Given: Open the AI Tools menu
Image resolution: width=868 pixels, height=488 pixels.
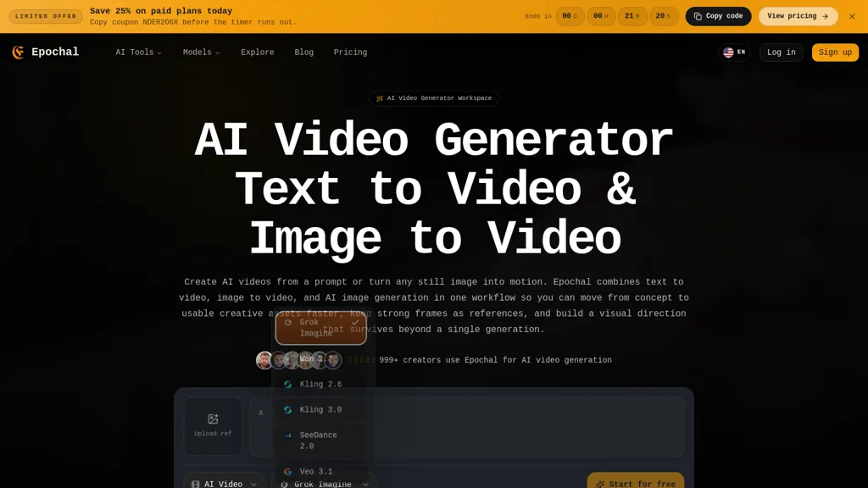Looking at the screenshot, I should point(138,52).
